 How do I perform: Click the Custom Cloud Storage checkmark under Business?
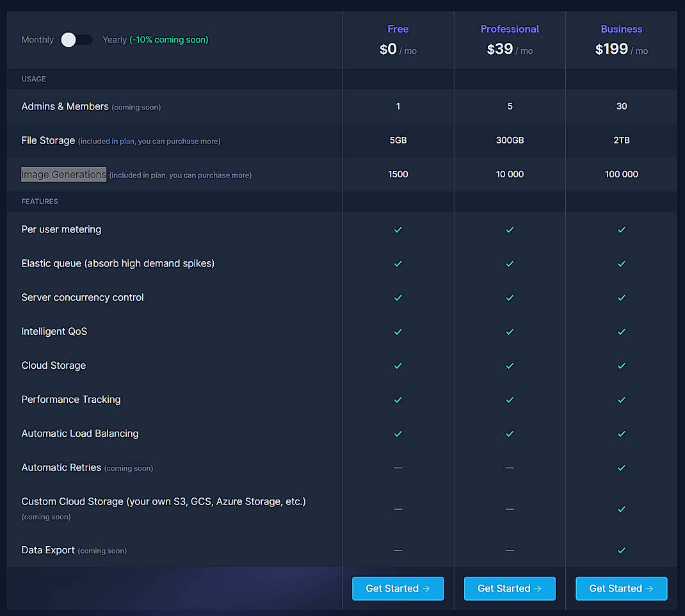621,509
